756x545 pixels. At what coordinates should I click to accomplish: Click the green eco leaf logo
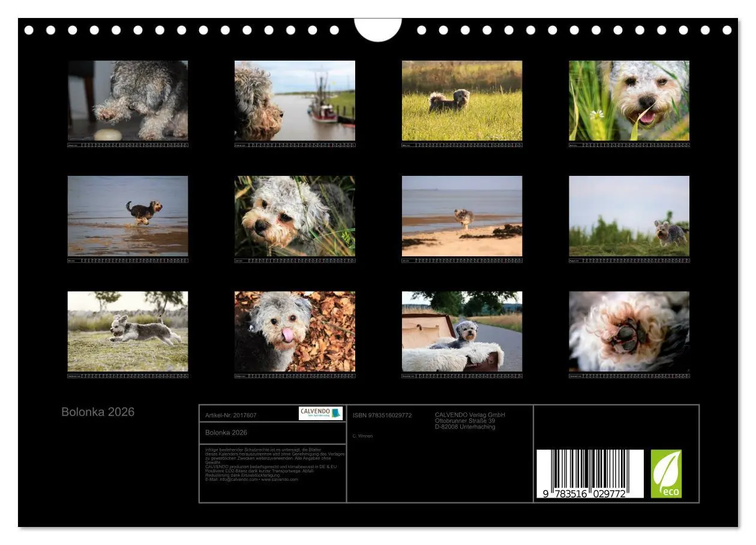(666, 474)
